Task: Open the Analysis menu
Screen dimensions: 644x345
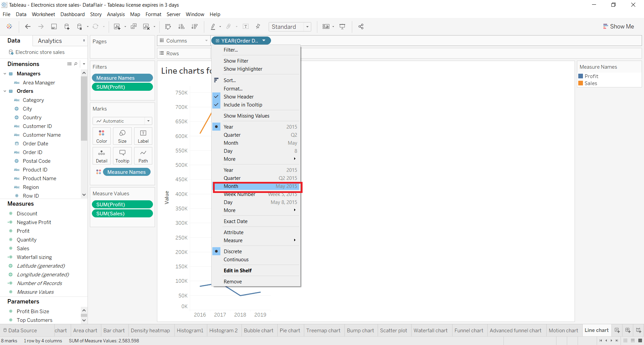Action: click(116, 14)
